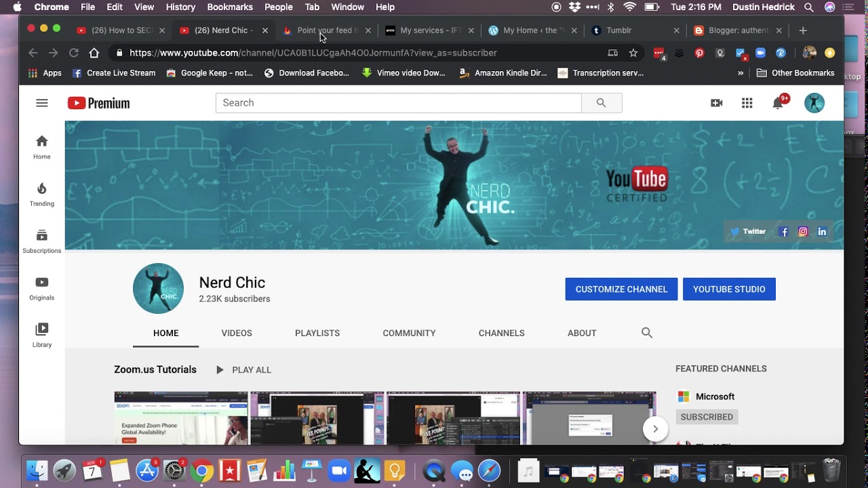Image resolution: width=868 pixels, height=488 pixels.
Task: Open Library in sidebar
Action: (x=42, y=335)
